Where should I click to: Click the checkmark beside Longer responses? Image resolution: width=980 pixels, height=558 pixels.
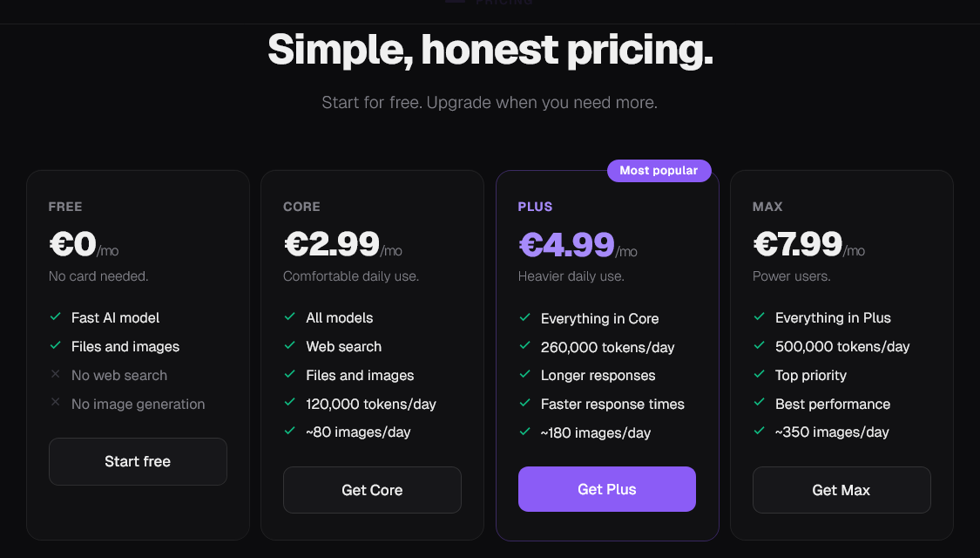pyautogui.click(x=525, y=375)
